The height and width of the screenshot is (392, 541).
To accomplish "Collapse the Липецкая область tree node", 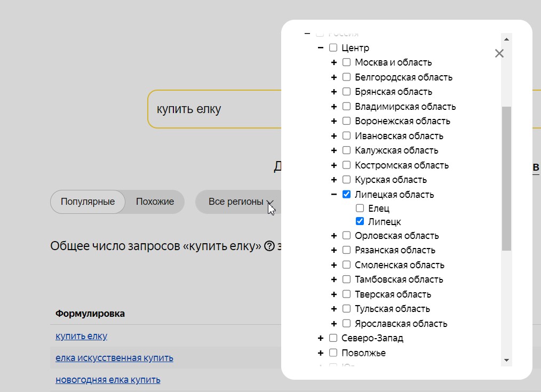I will [334, 194].
